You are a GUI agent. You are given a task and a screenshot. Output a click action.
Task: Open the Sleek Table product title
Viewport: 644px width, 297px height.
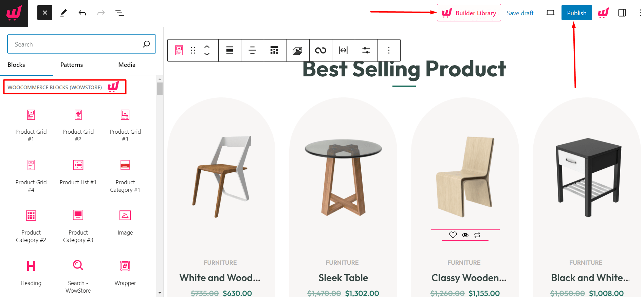pos(343,278)
